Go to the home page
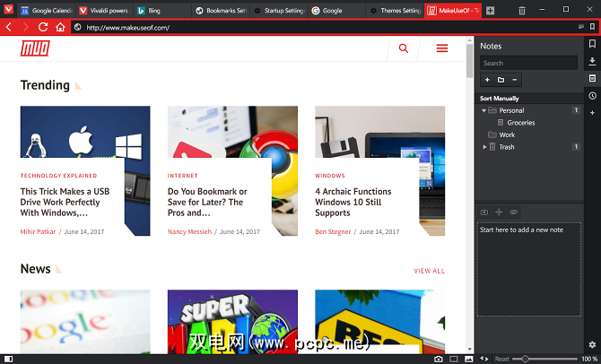 coord(60,27)
